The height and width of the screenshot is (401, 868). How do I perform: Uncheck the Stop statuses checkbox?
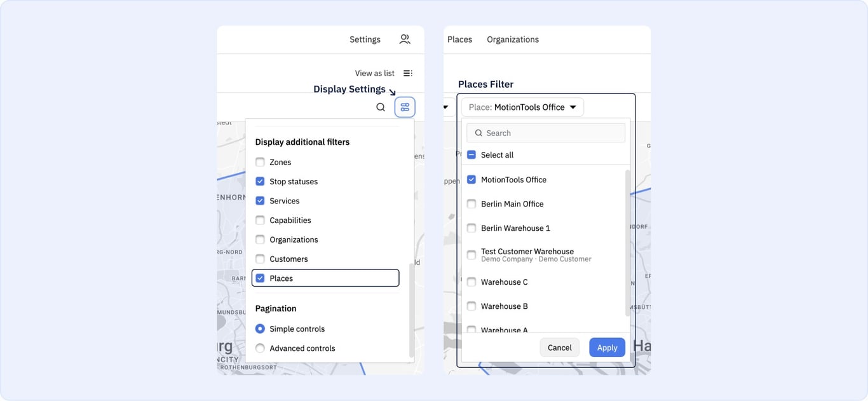260,182
